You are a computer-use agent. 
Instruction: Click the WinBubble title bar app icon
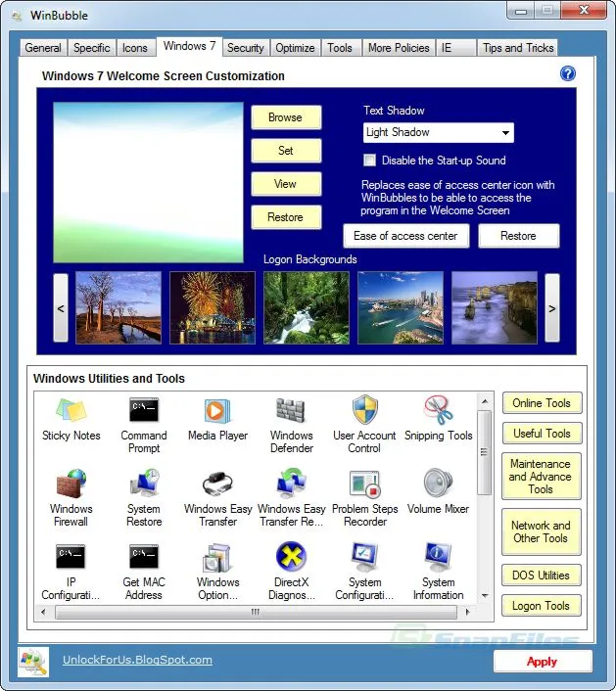[x=17, y=16]
